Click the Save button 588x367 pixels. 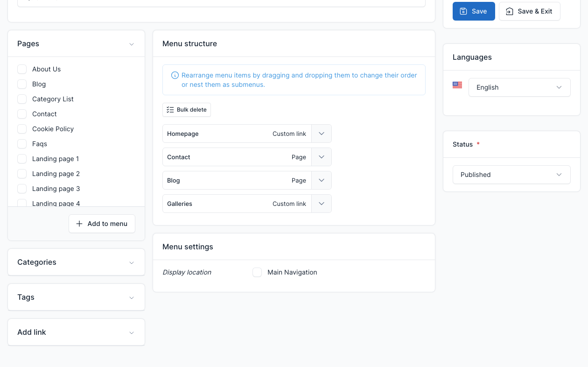coord(474,11)
